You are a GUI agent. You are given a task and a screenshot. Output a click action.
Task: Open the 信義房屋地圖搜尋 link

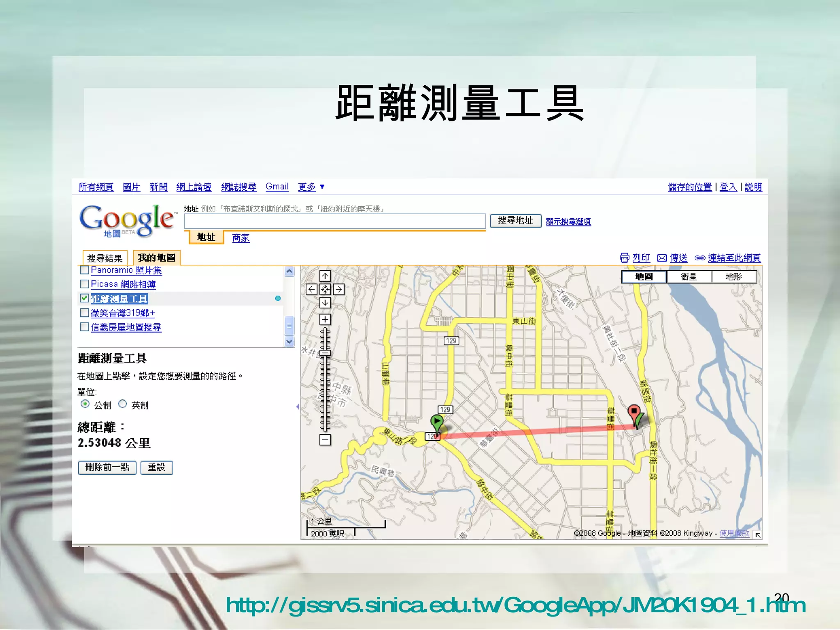[x=126, y=327]
